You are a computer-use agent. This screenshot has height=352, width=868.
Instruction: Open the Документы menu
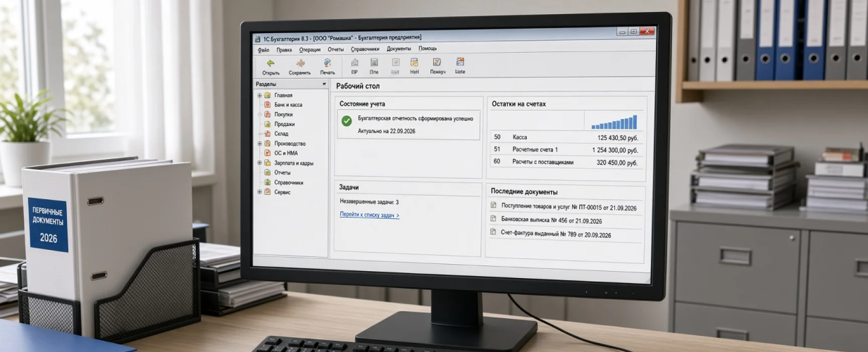pos(399,49)
